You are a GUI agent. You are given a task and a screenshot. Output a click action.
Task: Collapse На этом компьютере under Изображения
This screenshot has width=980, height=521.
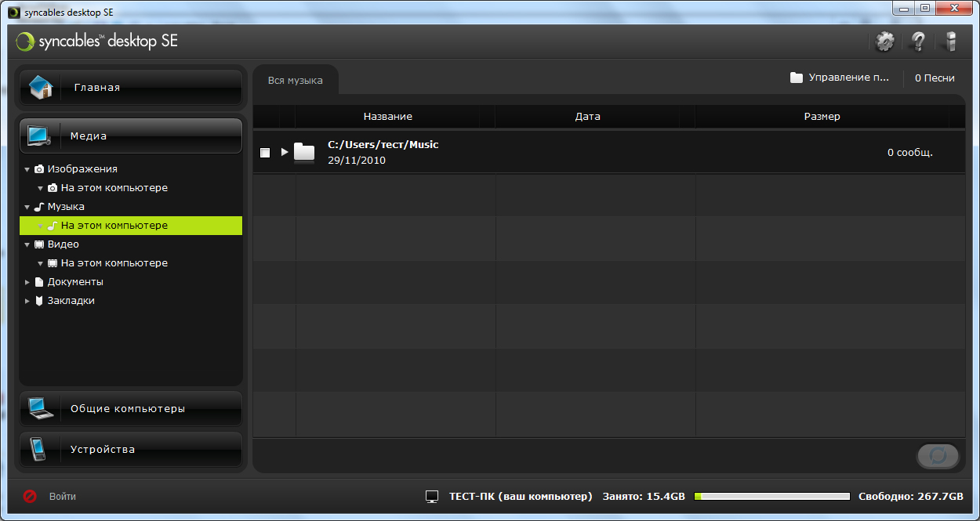coord(41,188)
